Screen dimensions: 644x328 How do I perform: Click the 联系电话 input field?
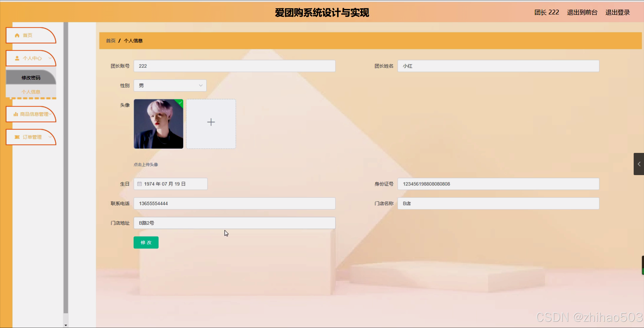tap(234, 204)
